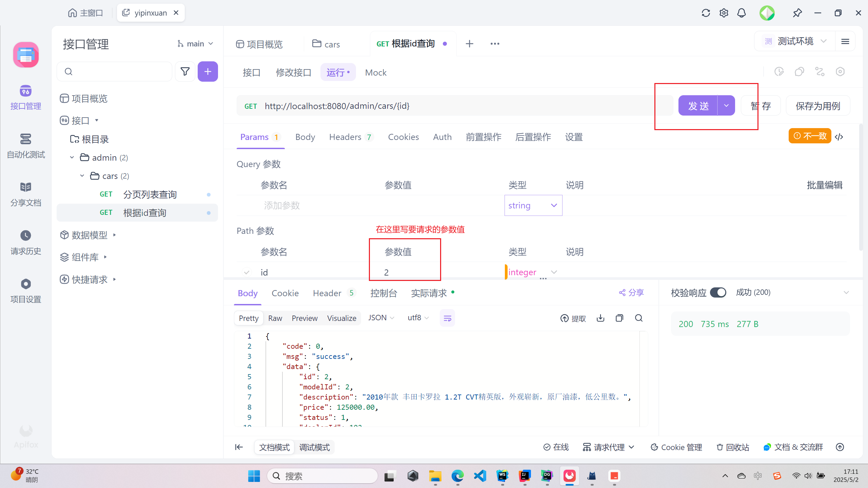Click the filter icon beside search box
868x488 pixels.
pyautogui.click(x=185, y=72)
